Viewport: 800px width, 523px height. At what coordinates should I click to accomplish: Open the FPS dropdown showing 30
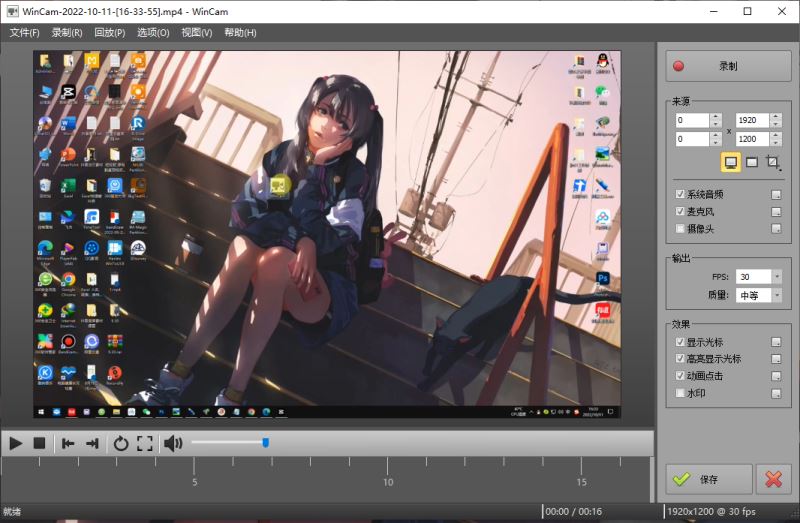[x=777, y=277]
